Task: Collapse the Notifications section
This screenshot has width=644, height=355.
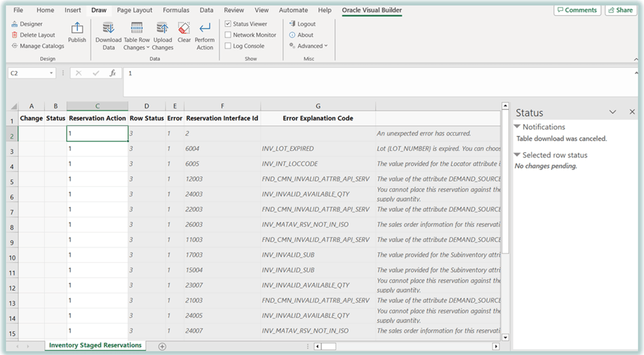Action: 518,126
